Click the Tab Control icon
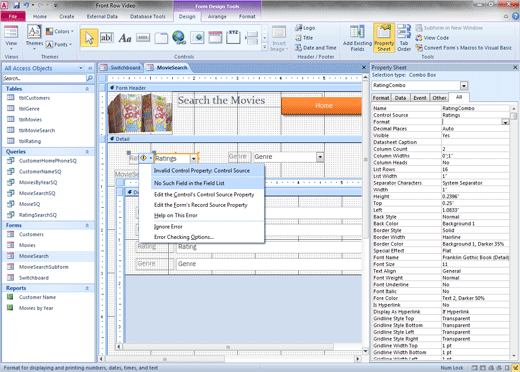 tap(161, 38)
